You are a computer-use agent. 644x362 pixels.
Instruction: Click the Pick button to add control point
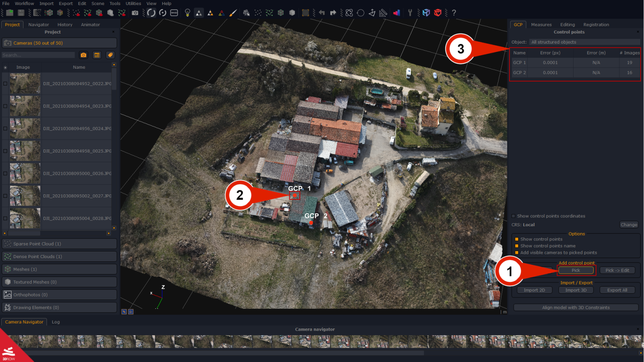tap(576, 270)
